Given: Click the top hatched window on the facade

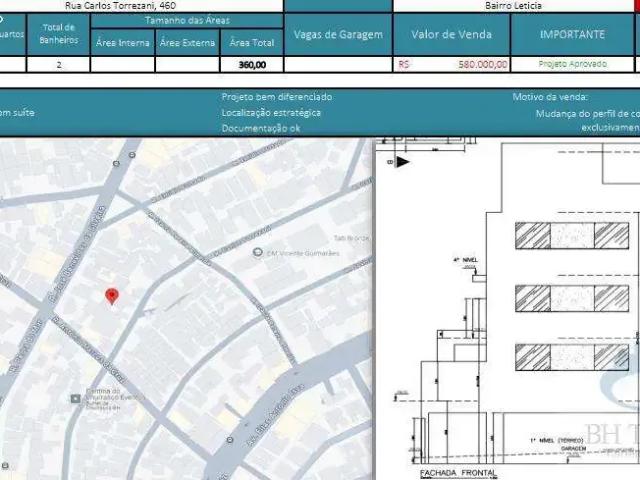Looking at the screenshot, I should tap(572, 236).
